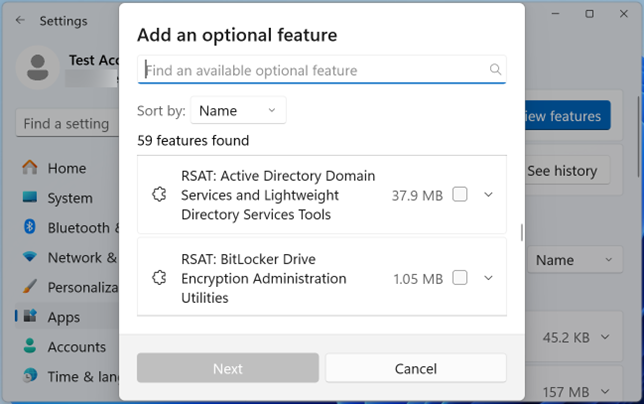Screen dimensions: 644x404
Task: Open the Sort by Name dropdown
Action: [x=238, y=110]
